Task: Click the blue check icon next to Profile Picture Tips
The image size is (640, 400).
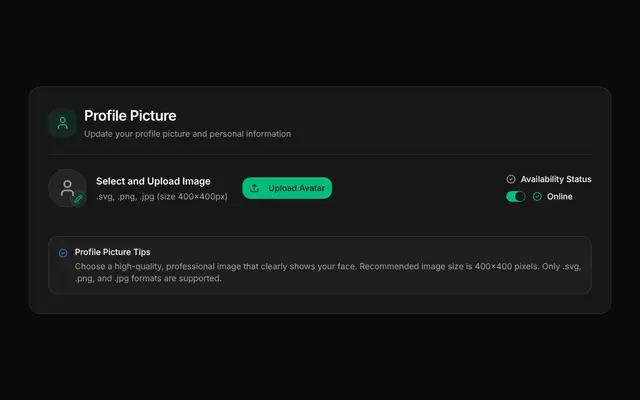Action: (63, 253)
